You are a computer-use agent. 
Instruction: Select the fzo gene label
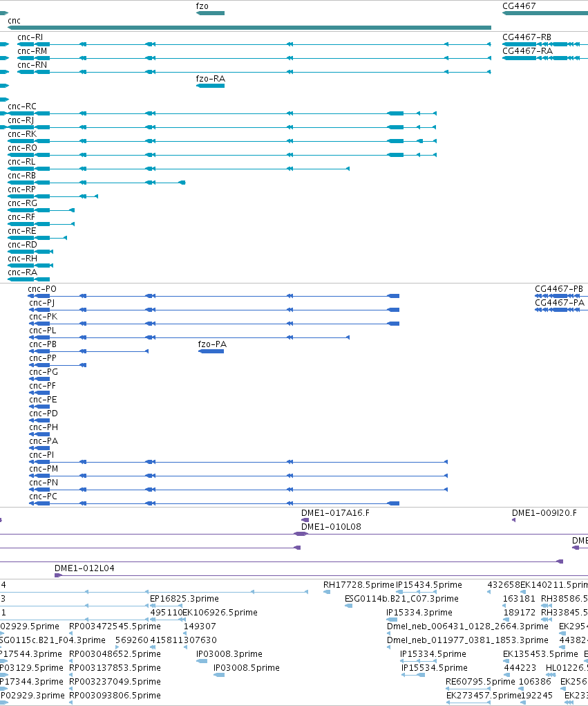pyautogui.click(x=202, y=6)
